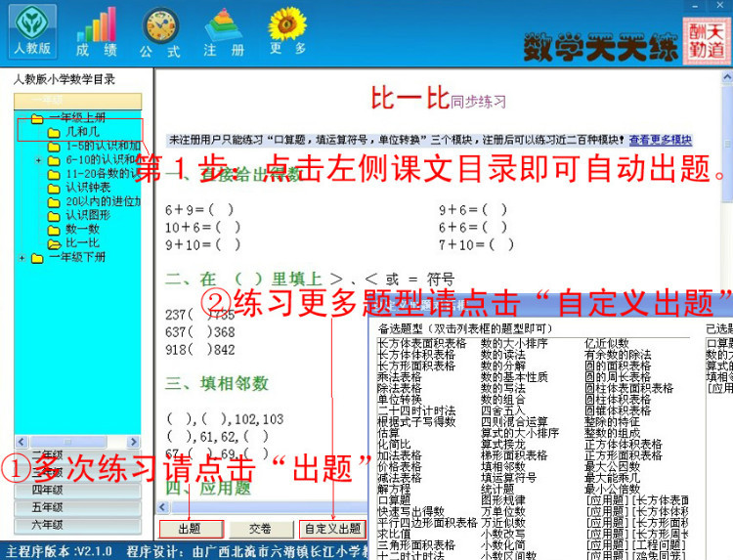Open the 查看更多模块 link
This screenshot has height=560, width=733.
pos(660,140)
